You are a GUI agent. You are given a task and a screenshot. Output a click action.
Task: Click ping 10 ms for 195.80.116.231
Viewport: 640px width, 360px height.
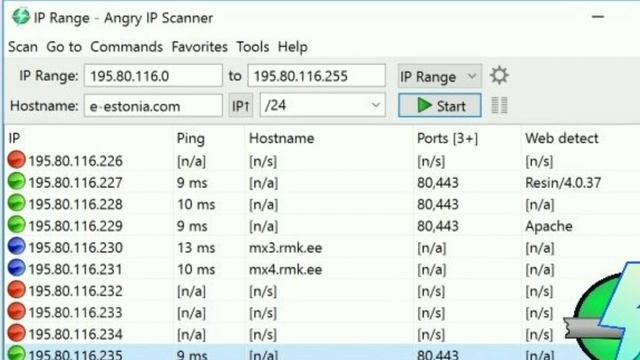click(196, 269)
